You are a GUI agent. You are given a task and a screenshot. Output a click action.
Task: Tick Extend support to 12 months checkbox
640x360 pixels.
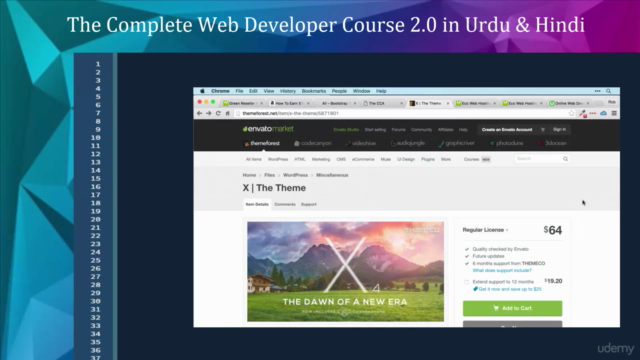(x=467, y=282)
